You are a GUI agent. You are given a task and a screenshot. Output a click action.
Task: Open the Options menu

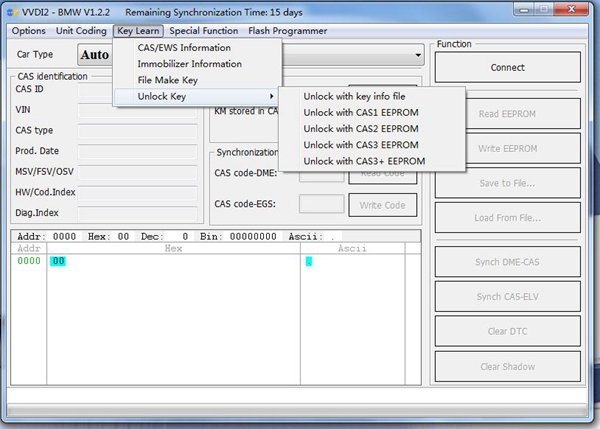(x=28, y=31)
